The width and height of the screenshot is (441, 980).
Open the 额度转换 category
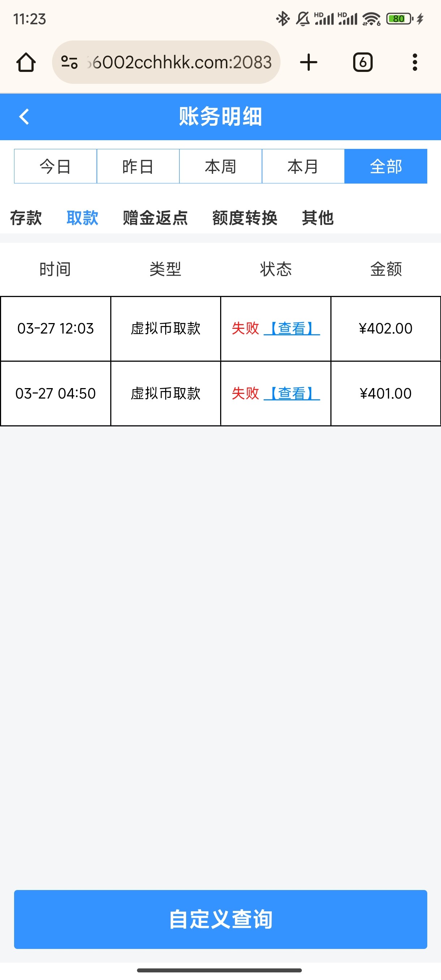245,218
